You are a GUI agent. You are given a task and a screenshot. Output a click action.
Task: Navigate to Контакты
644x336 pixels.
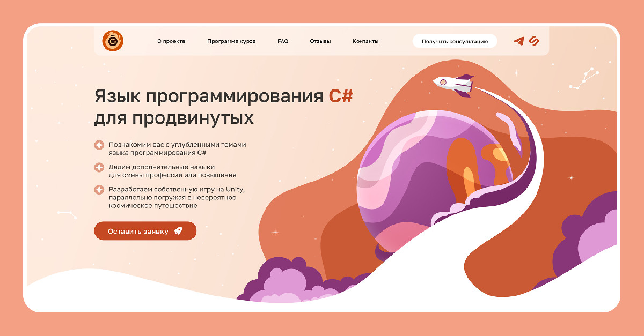tap(365, 41)
